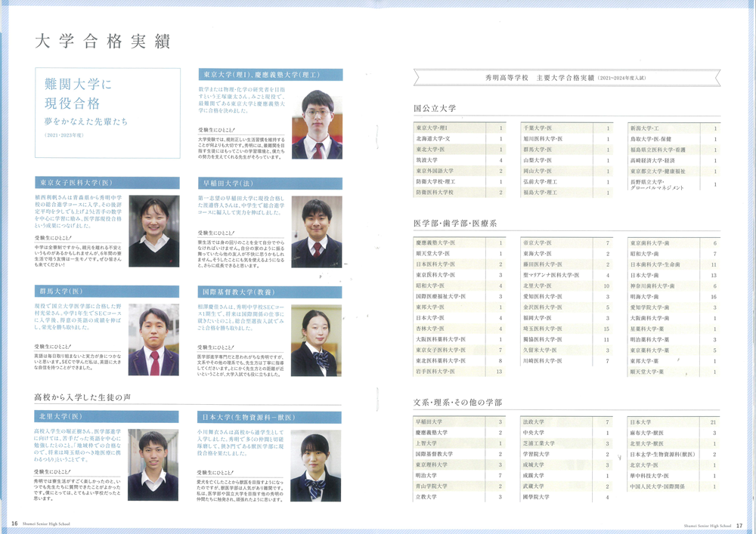Click the table row 法政大学
Screen dimensions: 756x534
[567, 421]
